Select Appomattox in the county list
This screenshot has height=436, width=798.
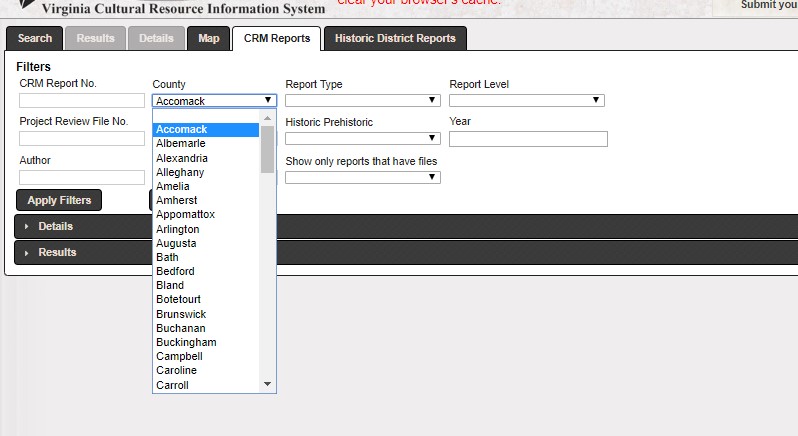[x=206, y=214]
